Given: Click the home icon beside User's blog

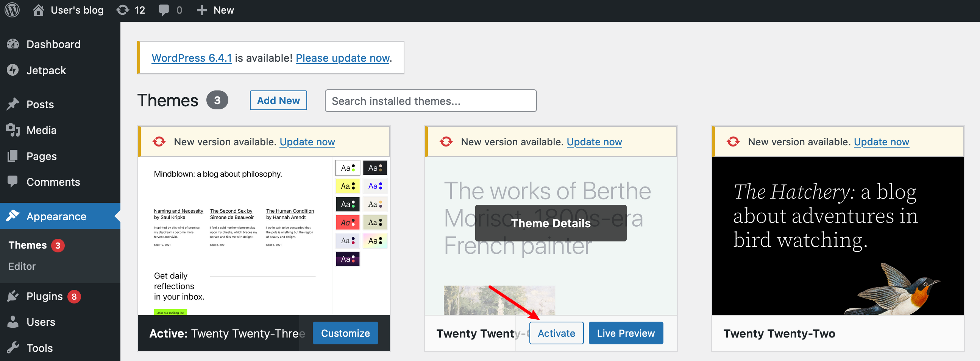Looking at the screenshot, I should click(38, 10).
